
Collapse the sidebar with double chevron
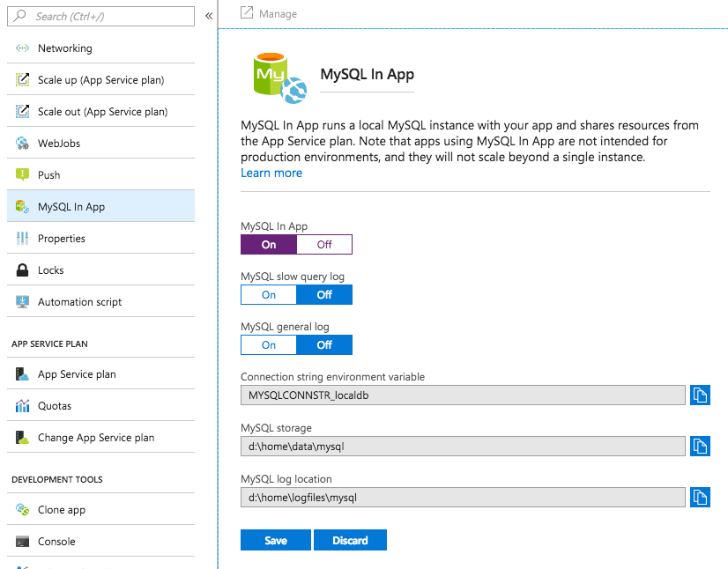click(x=209, y=16)
